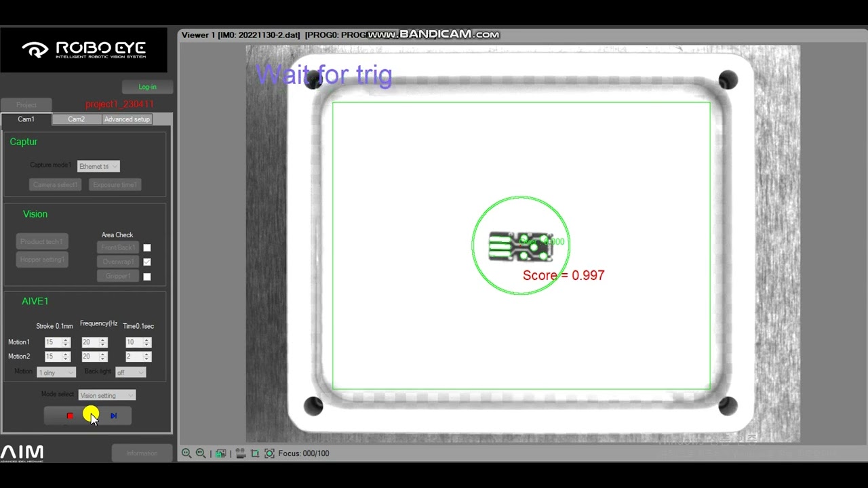Toggle the Overwrap1 checkbox
868x488 pixels.
pos(146,262)
